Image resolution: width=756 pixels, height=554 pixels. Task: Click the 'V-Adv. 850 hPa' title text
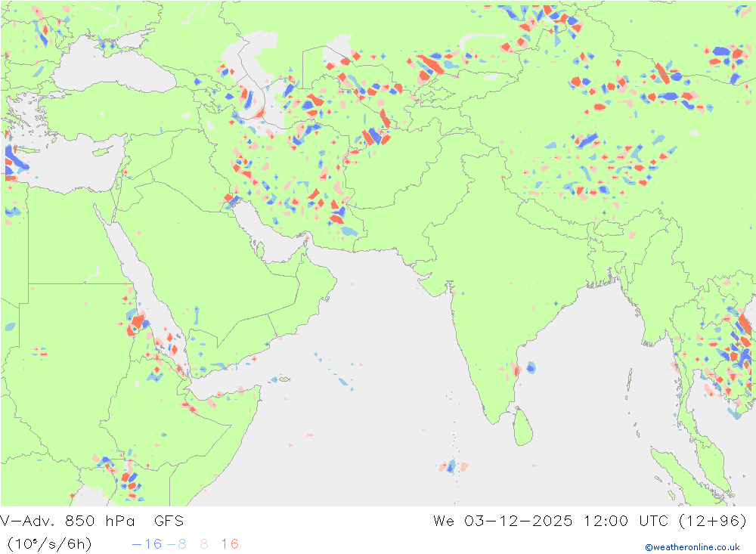pos(67,521)
